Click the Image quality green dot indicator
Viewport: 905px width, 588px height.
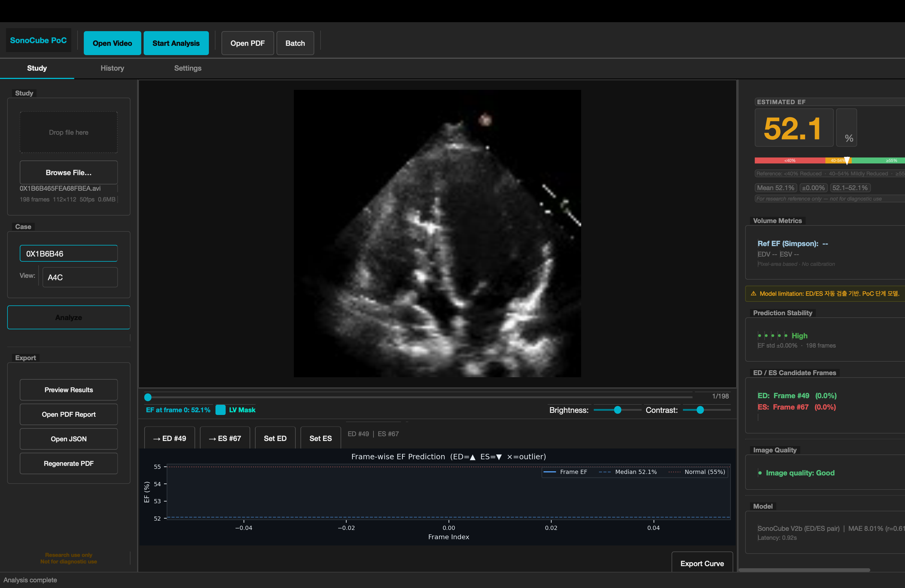point(760,473)
